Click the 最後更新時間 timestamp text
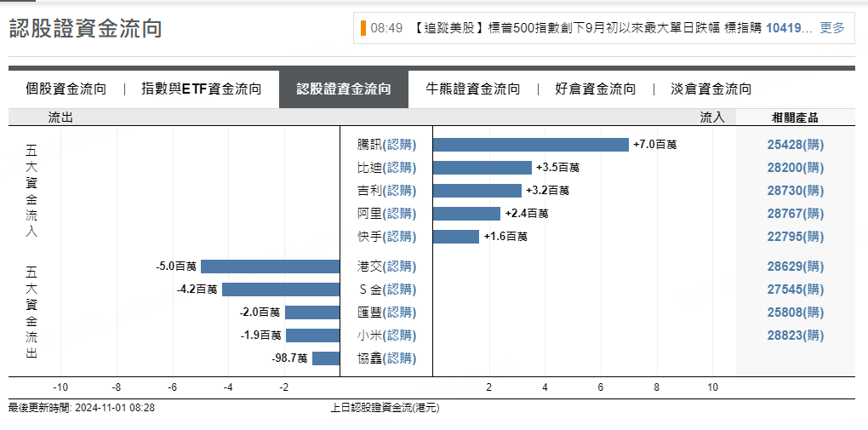The width and height of the screenshot is (868, 430). 82,408
